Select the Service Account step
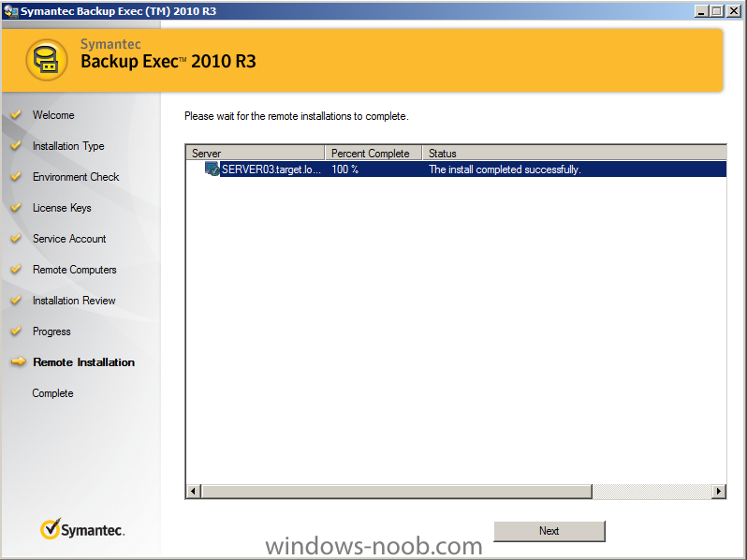 point(69,239)
